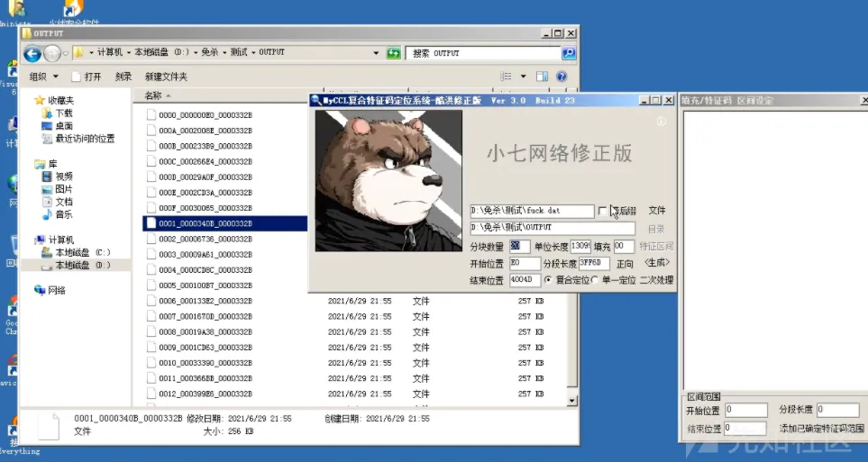Click the info icon in MyCCL window
The height and width of the screenshot is (462, 868).
coord(661,122)
